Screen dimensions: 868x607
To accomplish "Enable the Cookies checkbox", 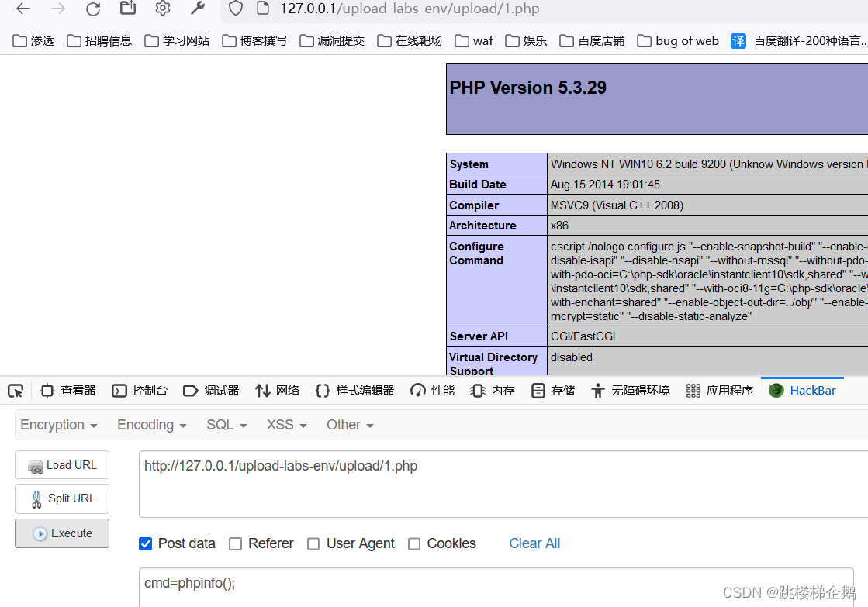I will point(414,544).
